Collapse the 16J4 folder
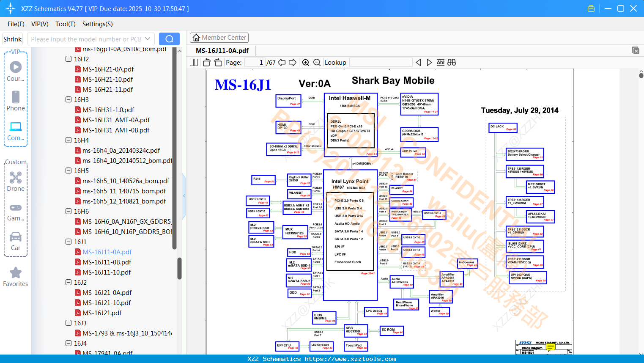Screen dimensions: 644x363 [69, 343]
